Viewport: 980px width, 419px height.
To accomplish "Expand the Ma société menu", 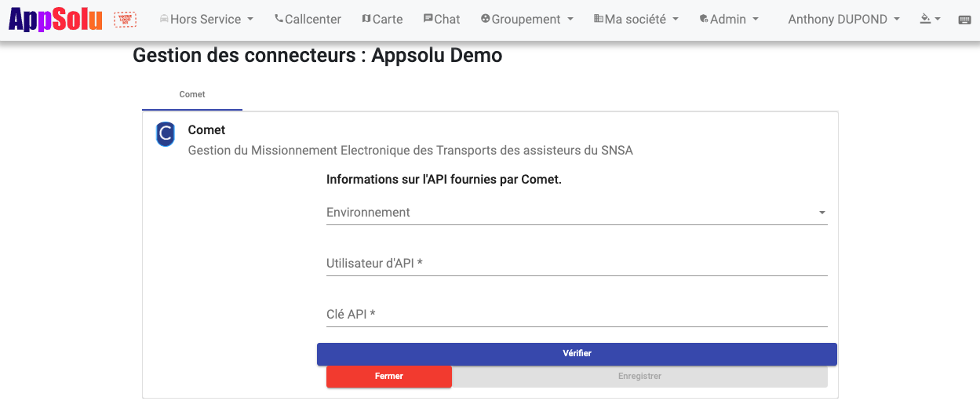I will (x=636, y=20).
